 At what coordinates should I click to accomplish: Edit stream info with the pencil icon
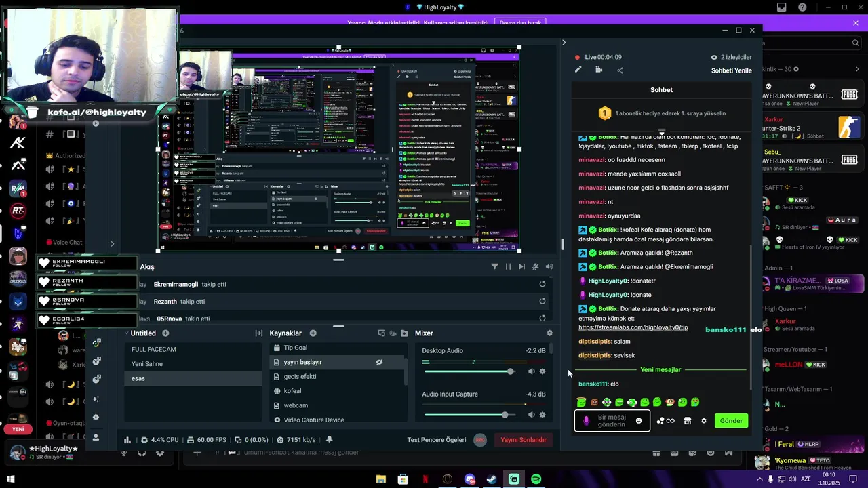click(578, 70)
